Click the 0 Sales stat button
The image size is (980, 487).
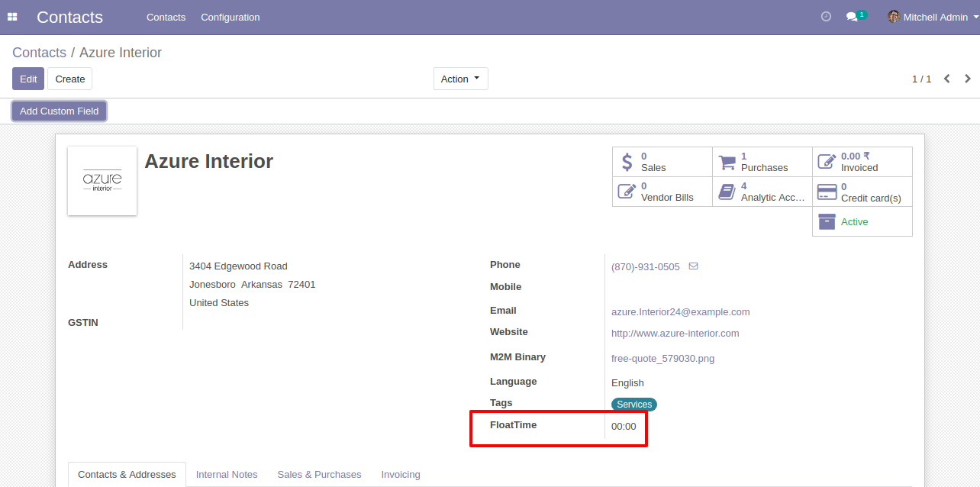click(x=662, y=162)
